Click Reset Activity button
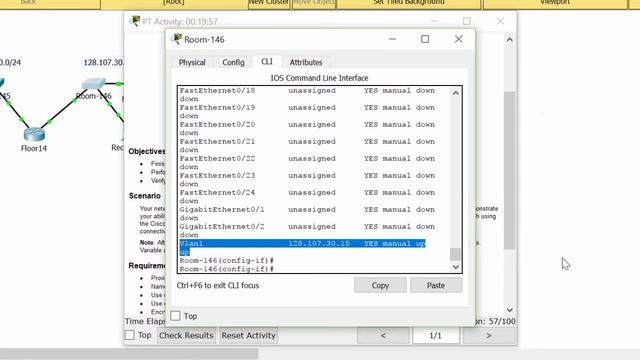Screen dimensions: 640x360 248,336
